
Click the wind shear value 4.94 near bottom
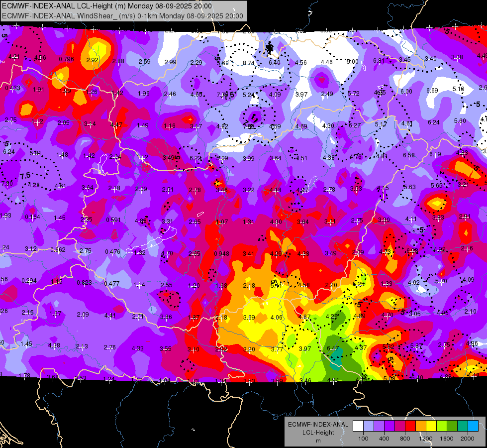tap(333, 380)
